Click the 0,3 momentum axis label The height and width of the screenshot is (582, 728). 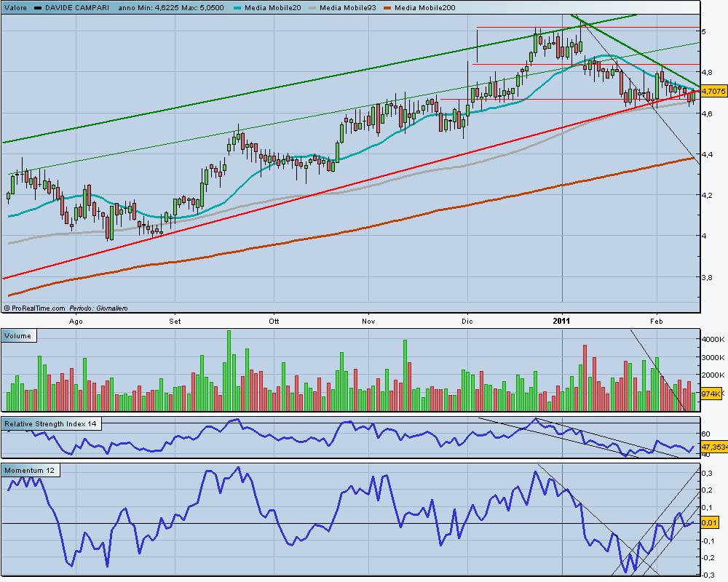[708, 473]
